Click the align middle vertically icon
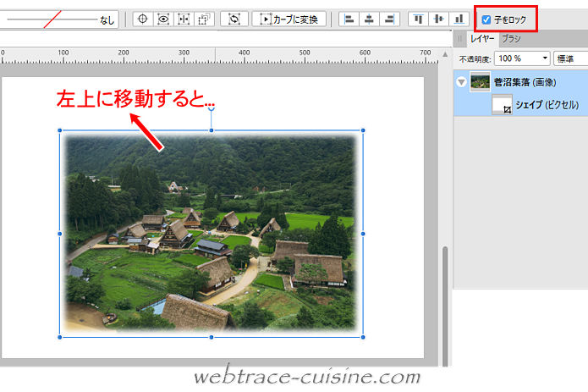Viewport: 588px width, 392px height. 438,19
